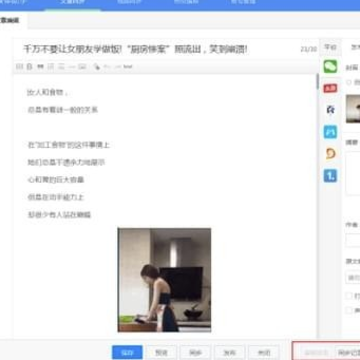Select the cover radio option
The height and width of the screenshot is (360, 360).
pyautogui.click(x=349, y=82)
